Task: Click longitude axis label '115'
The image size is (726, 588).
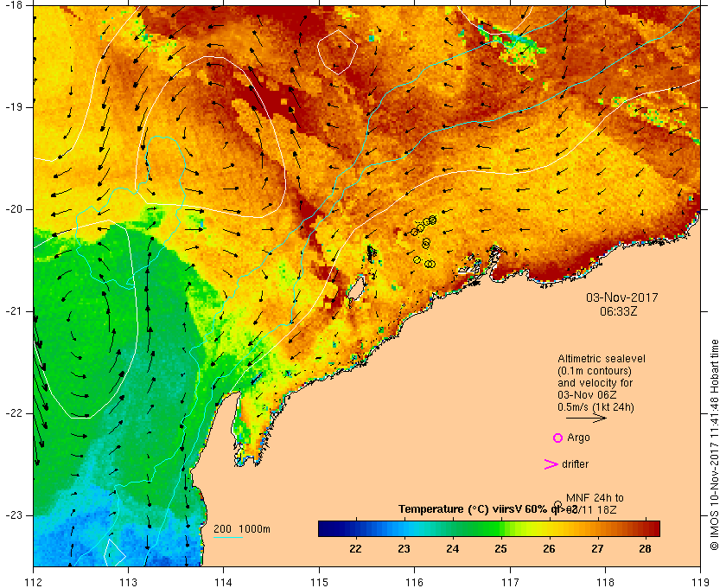Action: [319, 582]
